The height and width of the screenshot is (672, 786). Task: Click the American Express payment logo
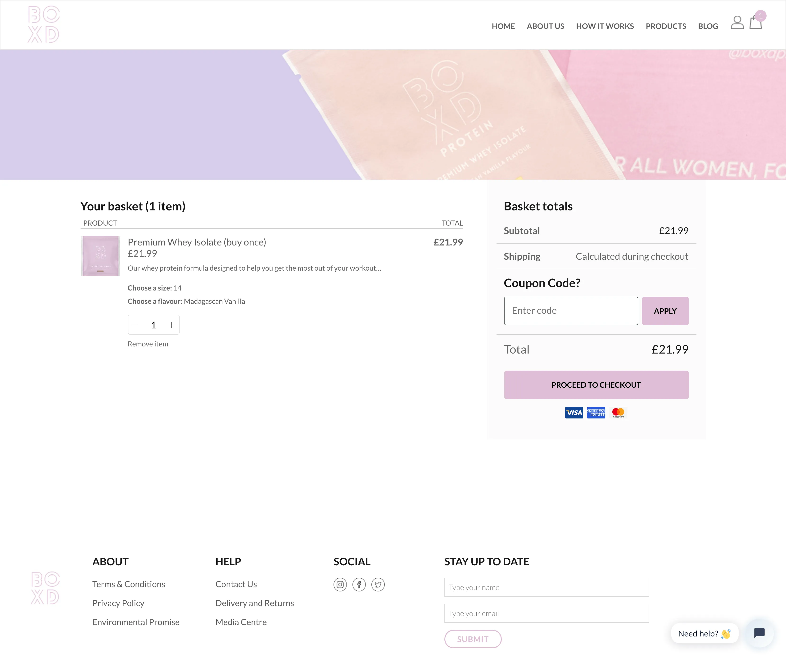pyautogui.click(x=596, y=413)
